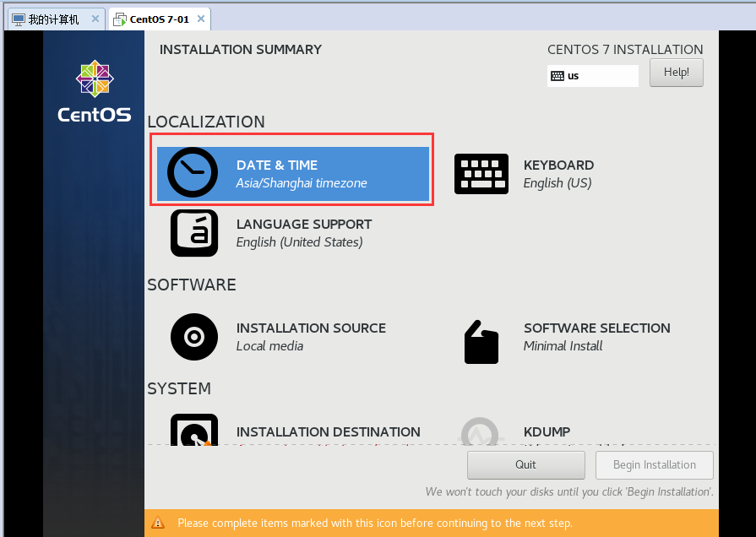Click the Help! button

click(x=676, y=73)
